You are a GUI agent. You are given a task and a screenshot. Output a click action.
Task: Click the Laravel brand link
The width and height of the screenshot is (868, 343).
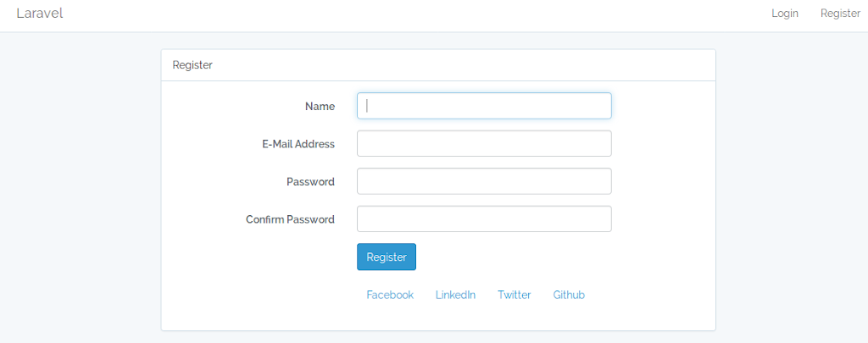40,14
